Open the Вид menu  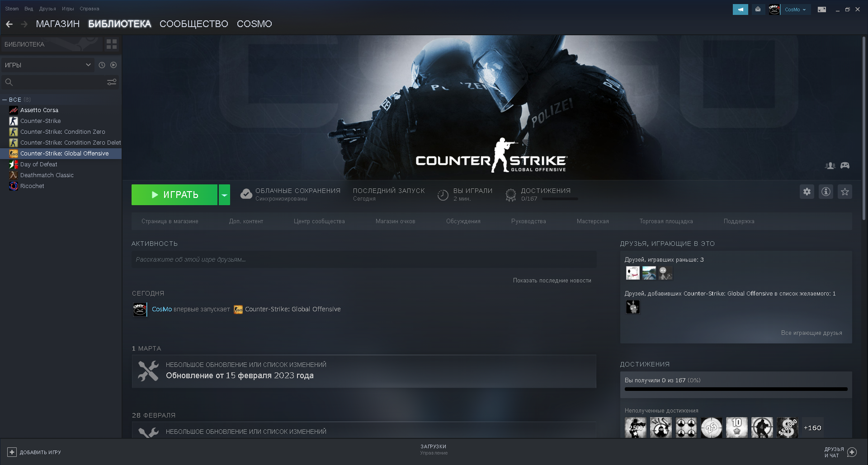click(29, 9)
